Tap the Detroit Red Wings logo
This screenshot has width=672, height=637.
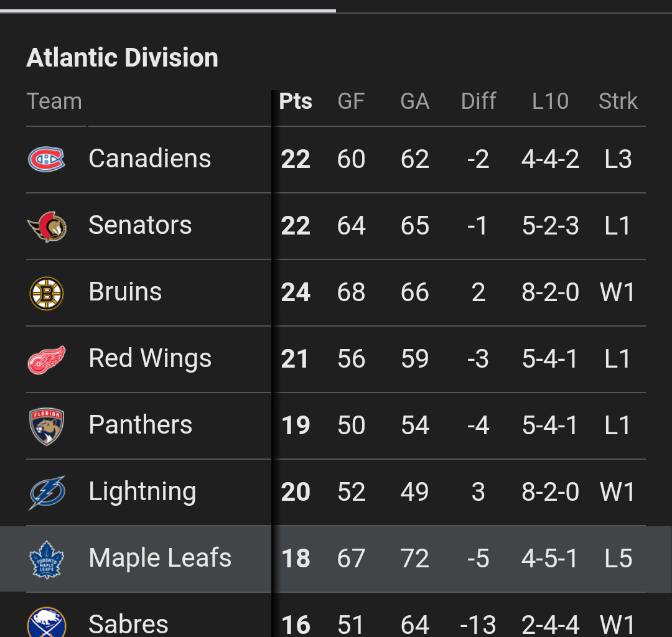pyautogui.click(x=47, y=360)
